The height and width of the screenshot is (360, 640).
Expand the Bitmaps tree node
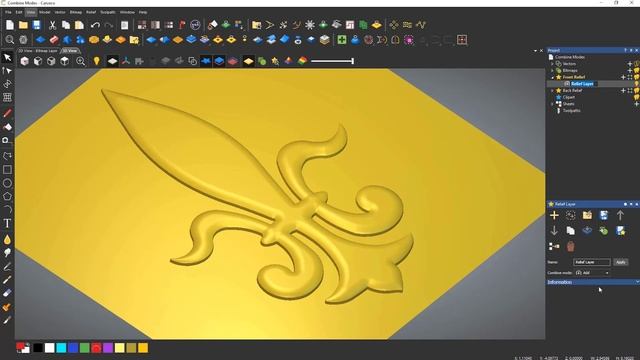(x=552, y=71)
